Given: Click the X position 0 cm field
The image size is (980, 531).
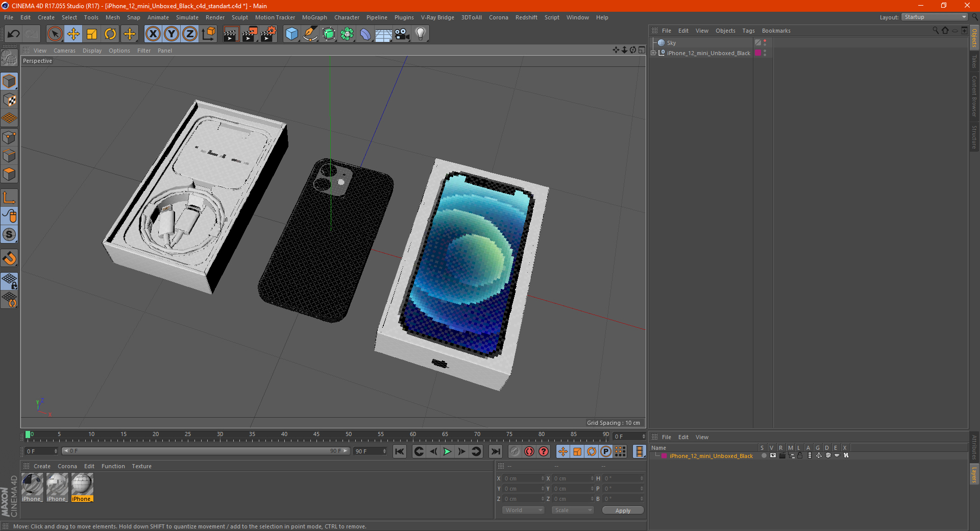Looking at the screenshot, I should (523, 478).
